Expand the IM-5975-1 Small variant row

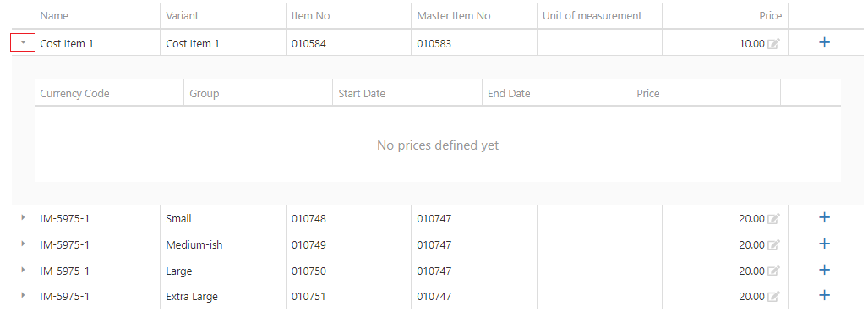(24, 218)
